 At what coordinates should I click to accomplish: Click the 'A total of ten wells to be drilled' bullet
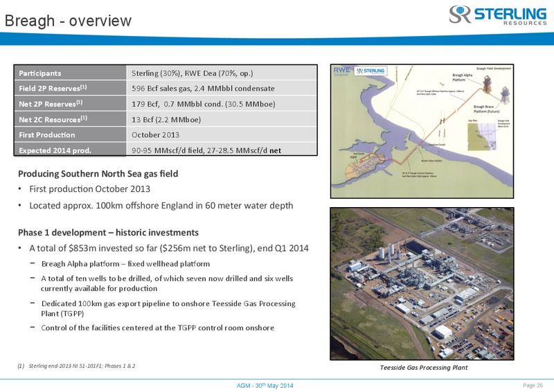(x=167, y=283)
